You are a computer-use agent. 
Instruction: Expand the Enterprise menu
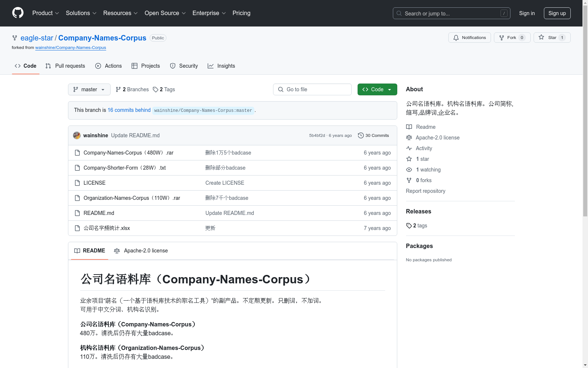coord(209,13)
